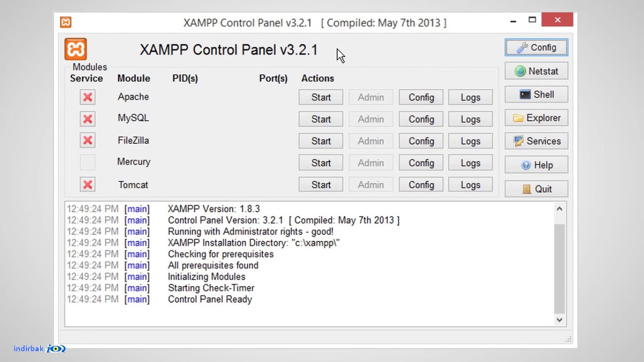Click the Tomcat module name
Viewport: 644px width, 362px height.
point(133,185)
